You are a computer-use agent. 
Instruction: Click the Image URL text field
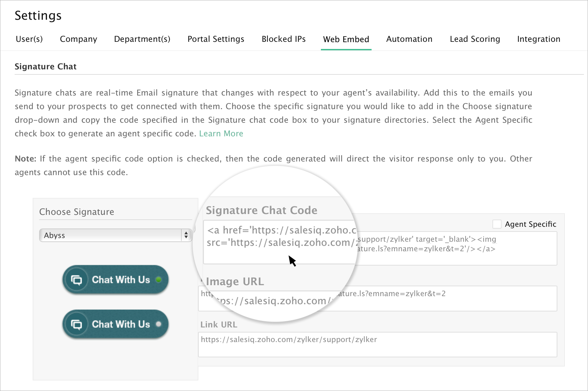442,299
